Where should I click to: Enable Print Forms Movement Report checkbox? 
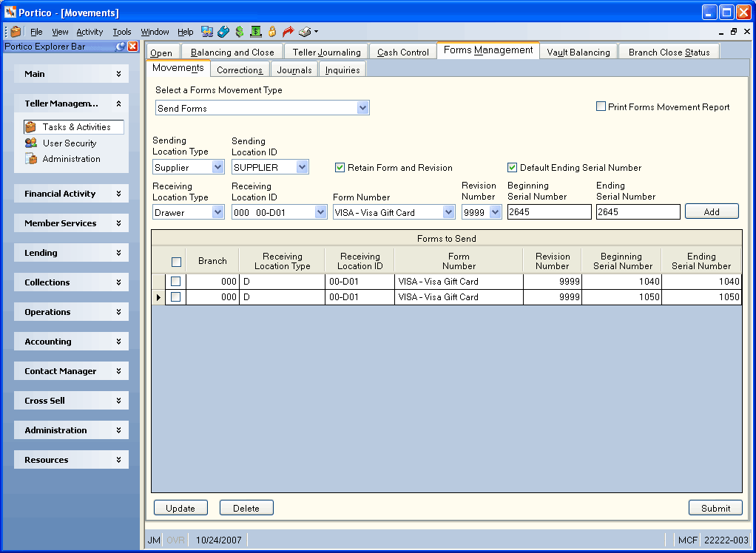click(601, 106)
